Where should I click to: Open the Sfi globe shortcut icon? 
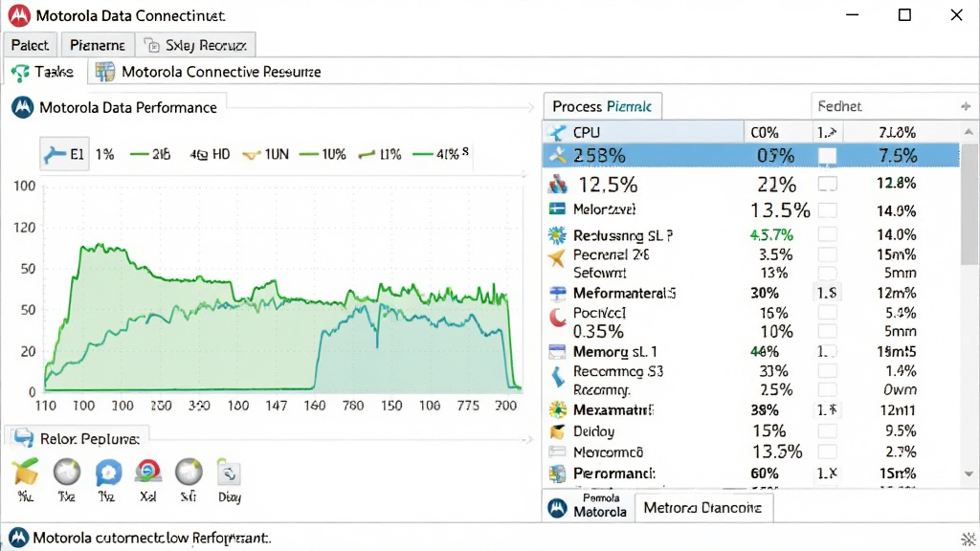click(189, 473)
